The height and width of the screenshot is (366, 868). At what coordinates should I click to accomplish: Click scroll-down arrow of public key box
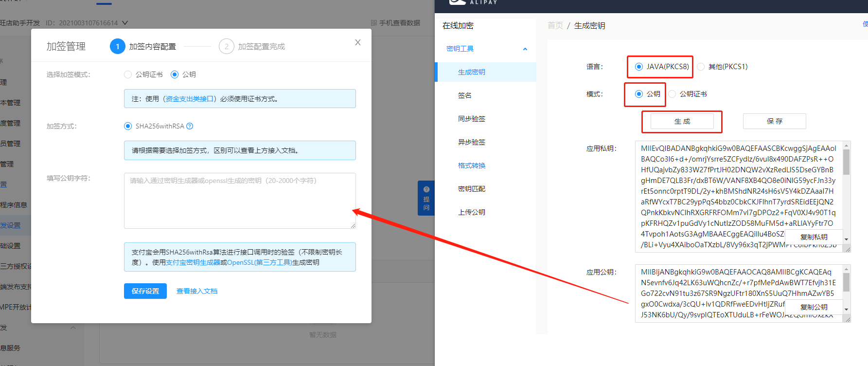coord(847,309)
